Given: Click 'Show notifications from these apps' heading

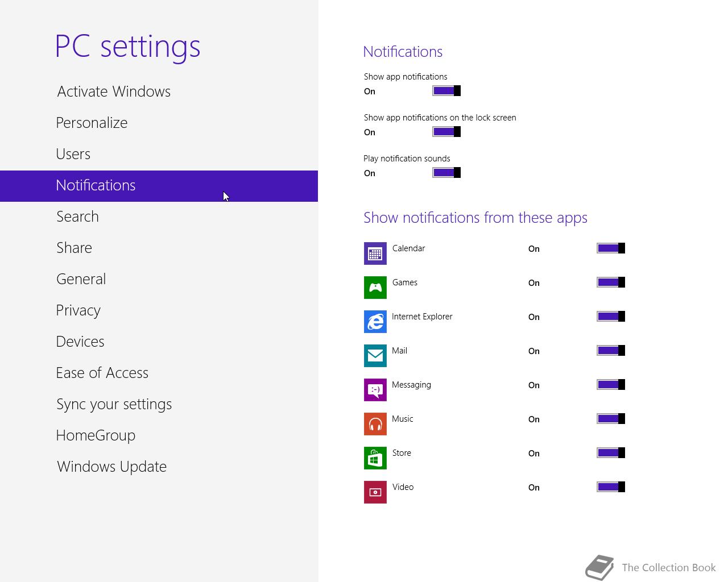Looking at the screenshot, I should (475, 218).
